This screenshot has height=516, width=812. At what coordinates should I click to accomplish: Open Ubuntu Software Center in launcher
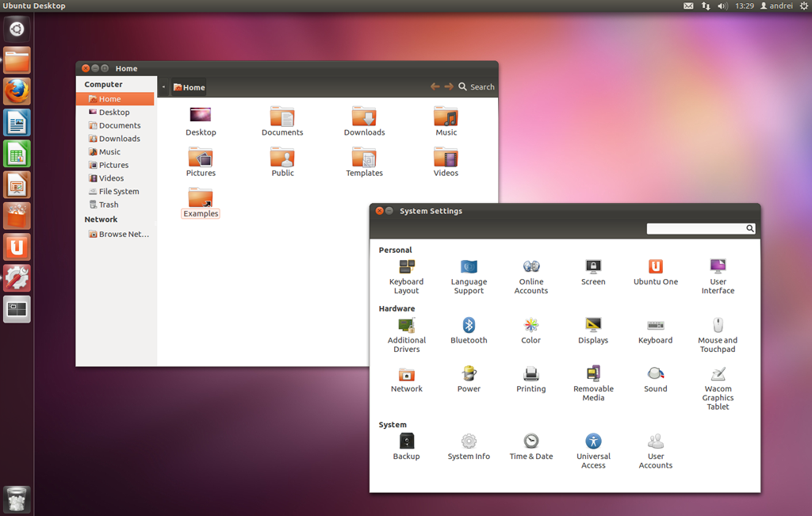point(17,216)
